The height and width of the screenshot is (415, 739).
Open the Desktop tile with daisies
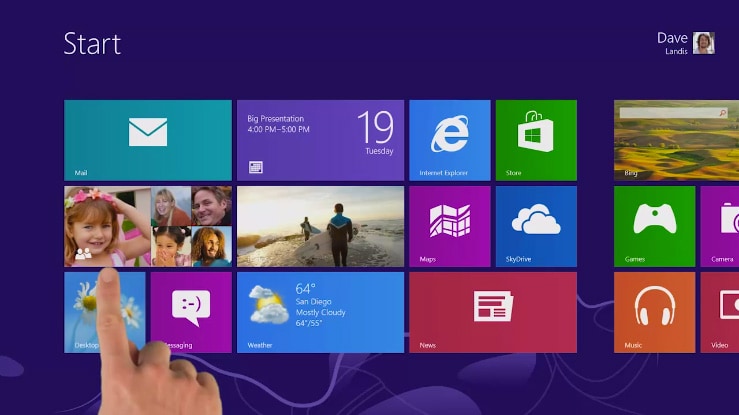[x=105, y=312]
